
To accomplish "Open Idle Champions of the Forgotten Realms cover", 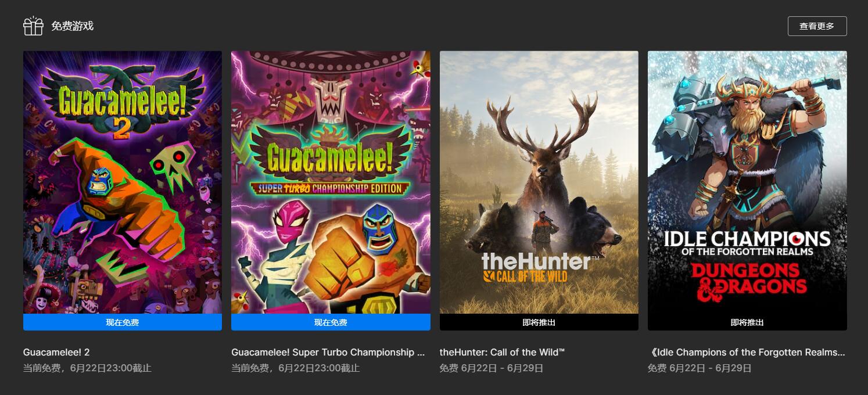I will pyautogui.click(x=747, y=182).
